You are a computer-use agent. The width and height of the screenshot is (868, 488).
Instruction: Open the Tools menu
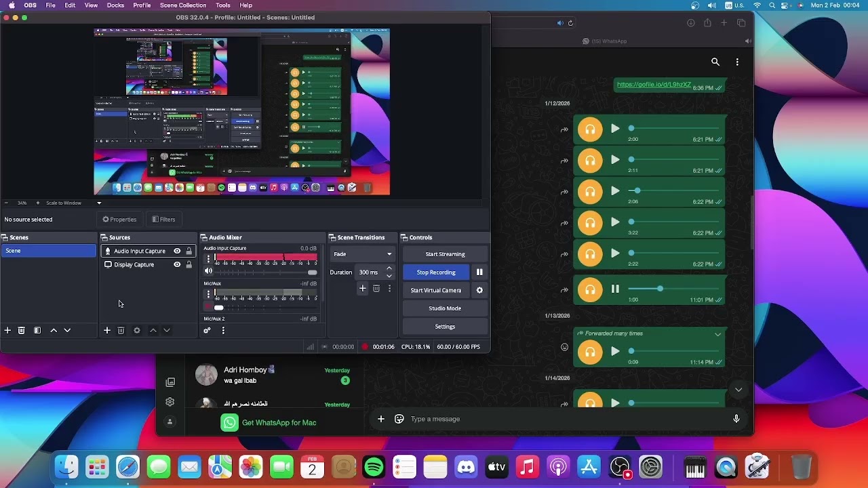pyautogui.click(x=222, y=5)
